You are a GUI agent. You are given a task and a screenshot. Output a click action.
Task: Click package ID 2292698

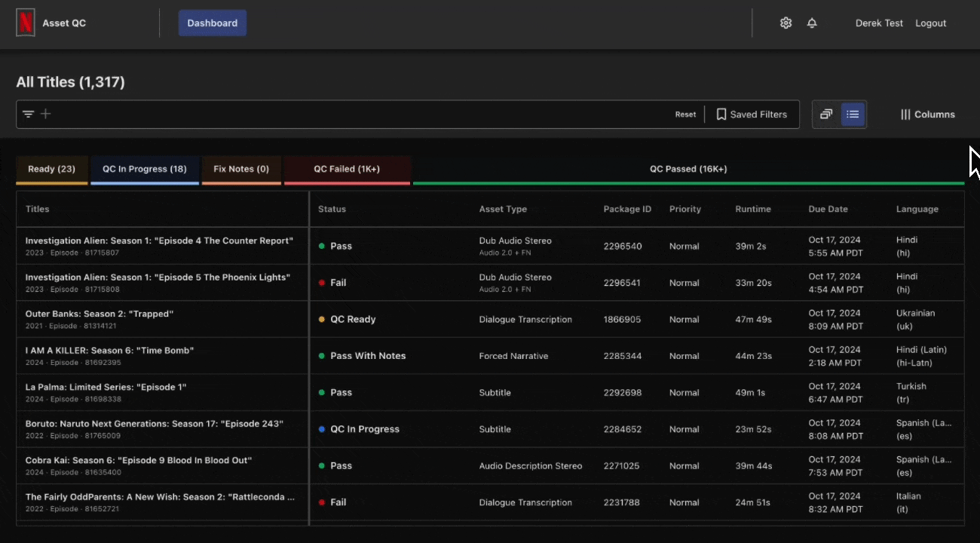click(x=623, y=392)
